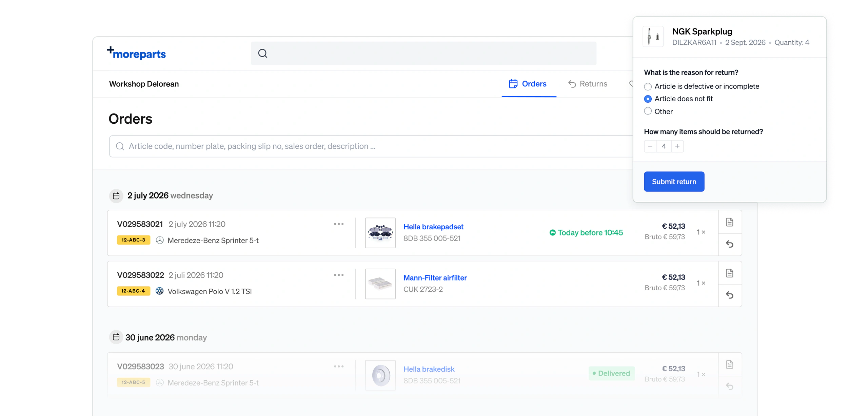The image size is (868, 416).
Task: Click the Volkswagen logo beside Polo V
Action: tap(159, 291)
